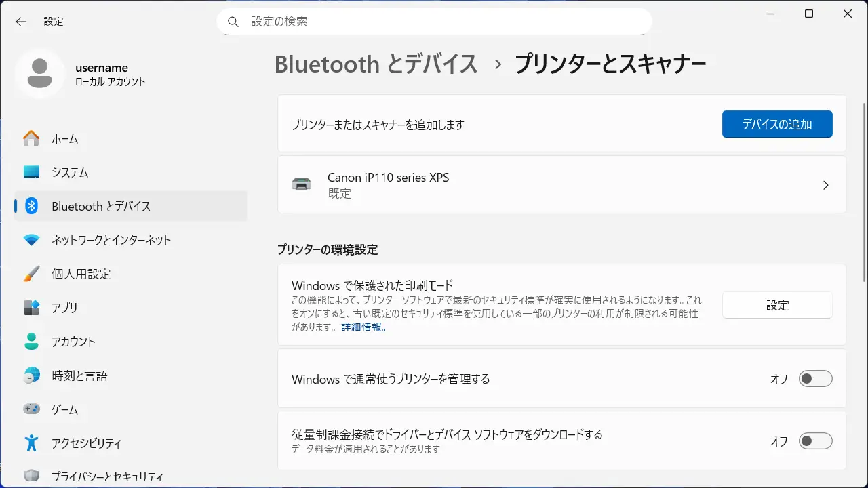Expand the Canon iP110 series XPS chevron

(825, 185)
